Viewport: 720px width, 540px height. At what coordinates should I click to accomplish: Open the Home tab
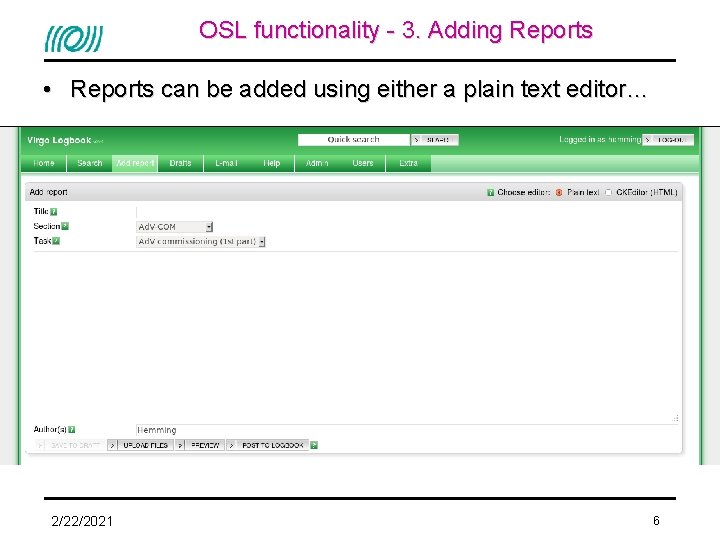(44, 163)
